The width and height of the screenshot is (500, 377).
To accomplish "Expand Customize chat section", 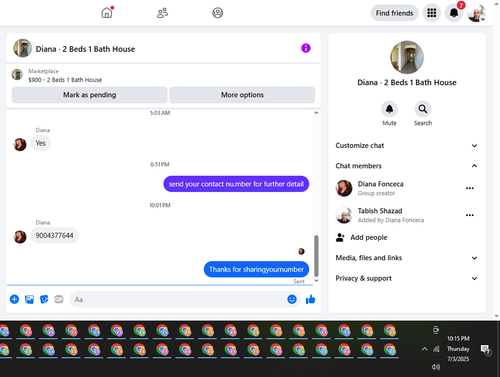I will click(x=407, y=146).
